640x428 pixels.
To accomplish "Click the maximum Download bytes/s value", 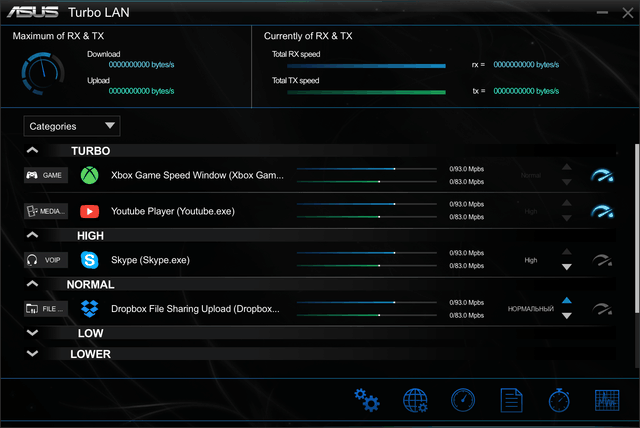I will (141, 64).
